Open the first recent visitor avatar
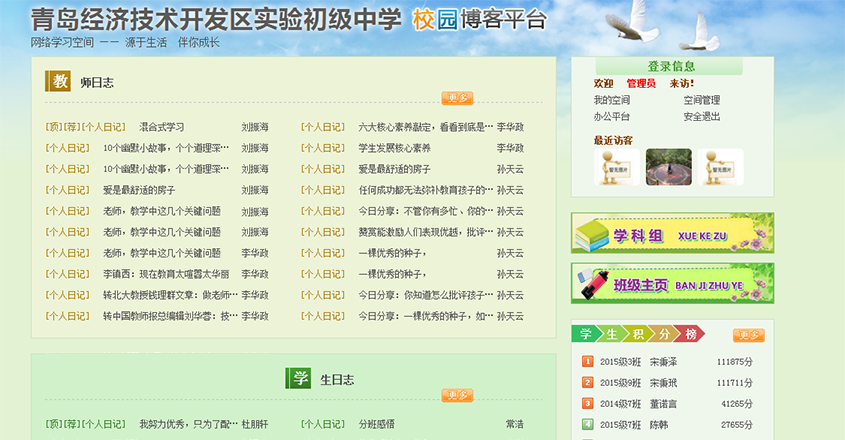 click(x=617, y=167)
